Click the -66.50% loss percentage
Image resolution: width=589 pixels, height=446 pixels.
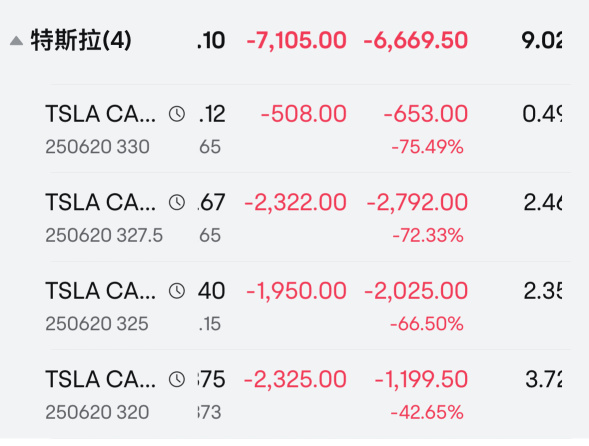[427, 324]
